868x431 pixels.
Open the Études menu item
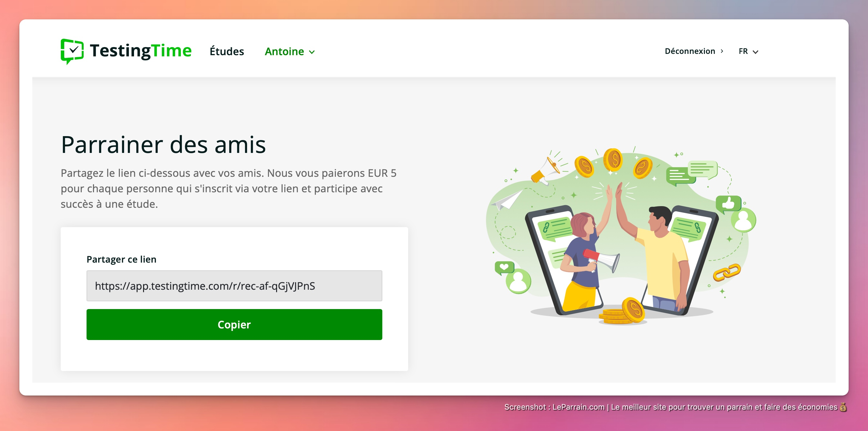(x=227, y=52)
